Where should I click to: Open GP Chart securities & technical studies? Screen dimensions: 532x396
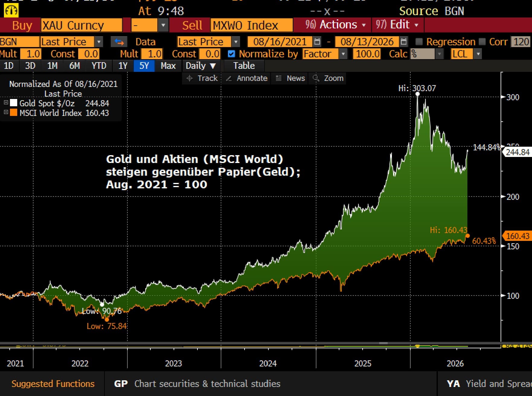tap(197, 384)
